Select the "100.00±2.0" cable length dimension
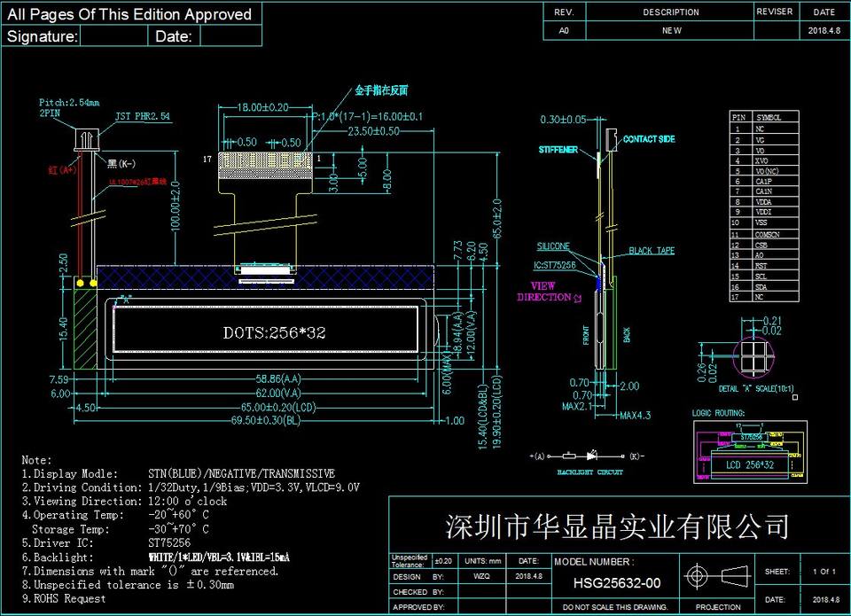Screen dimensions: 851x616 coord(176,206)
